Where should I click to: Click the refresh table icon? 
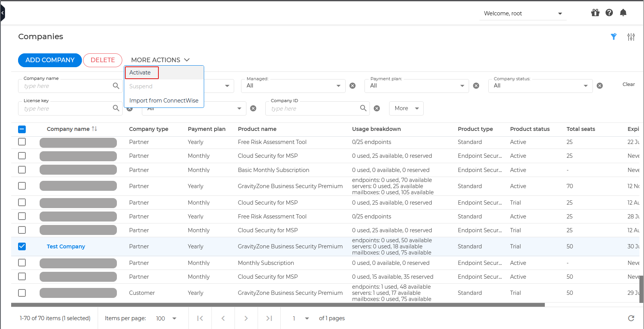click(631, 318)
